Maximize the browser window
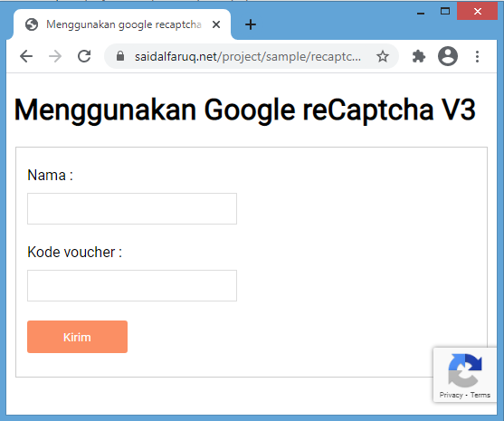 point(445,12)
